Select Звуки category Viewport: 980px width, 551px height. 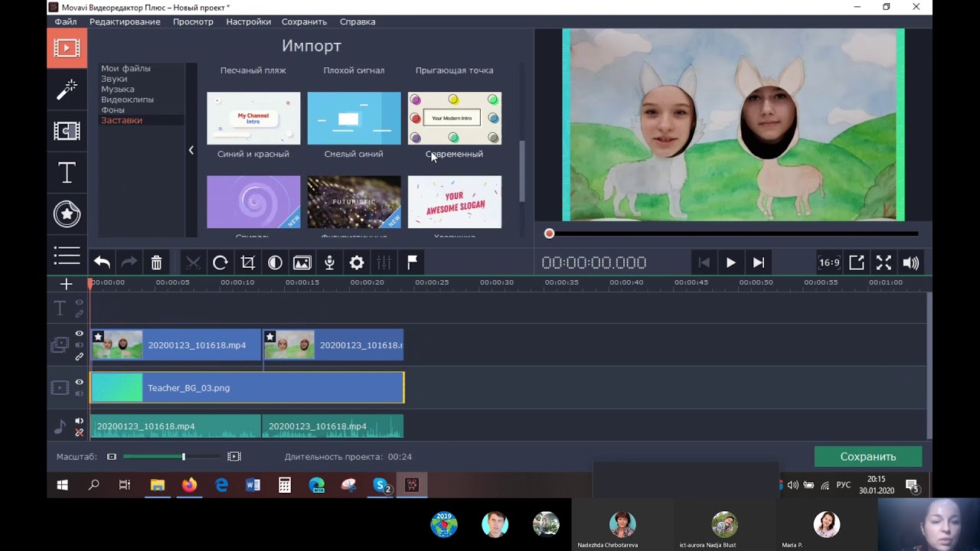pos(114,79)
